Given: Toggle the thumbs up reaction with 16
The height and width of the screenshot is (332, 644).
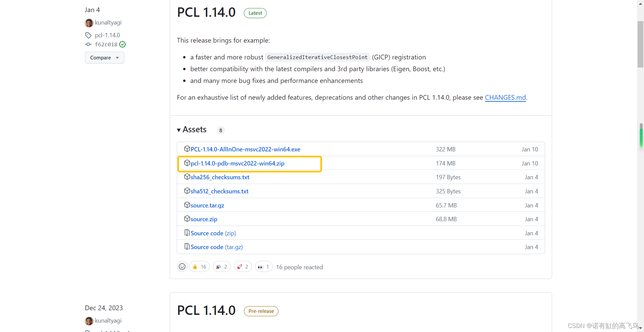Looking at the screenshot, I should coord(200,267).
